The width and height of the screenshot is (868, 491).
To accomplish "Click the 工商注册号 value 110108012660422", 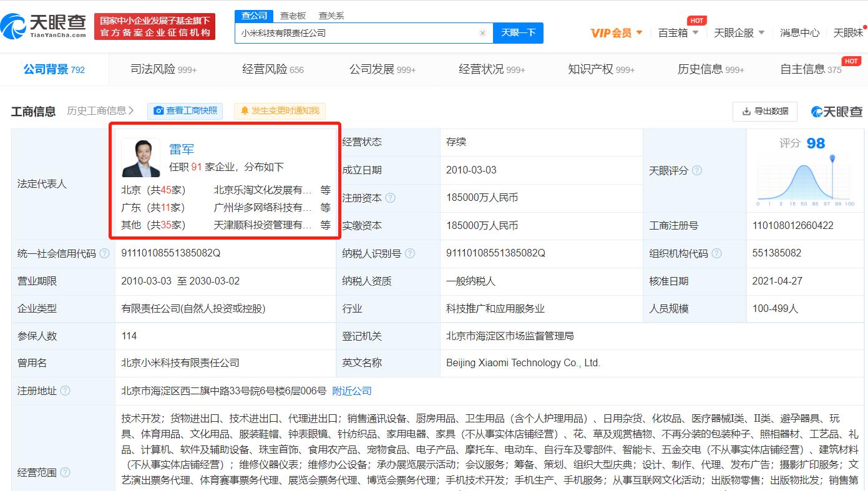I will 792,226.
